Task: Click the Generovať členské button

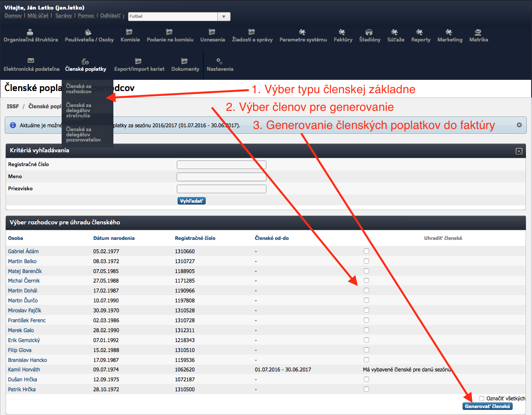Action: tap(487, 406)
